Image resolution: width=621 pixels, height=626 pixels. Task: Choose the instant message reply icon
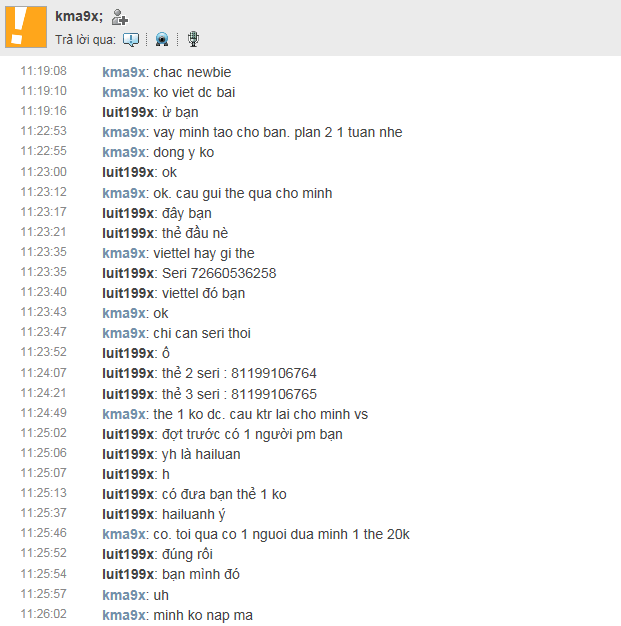pyautogui.click(x=131, y=40)
